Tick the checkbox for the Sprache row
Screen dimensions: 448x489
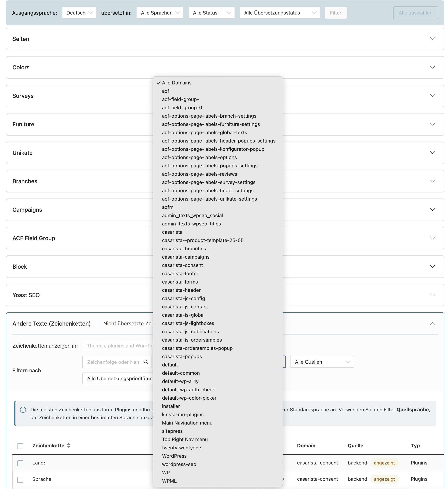pos(20,479)
